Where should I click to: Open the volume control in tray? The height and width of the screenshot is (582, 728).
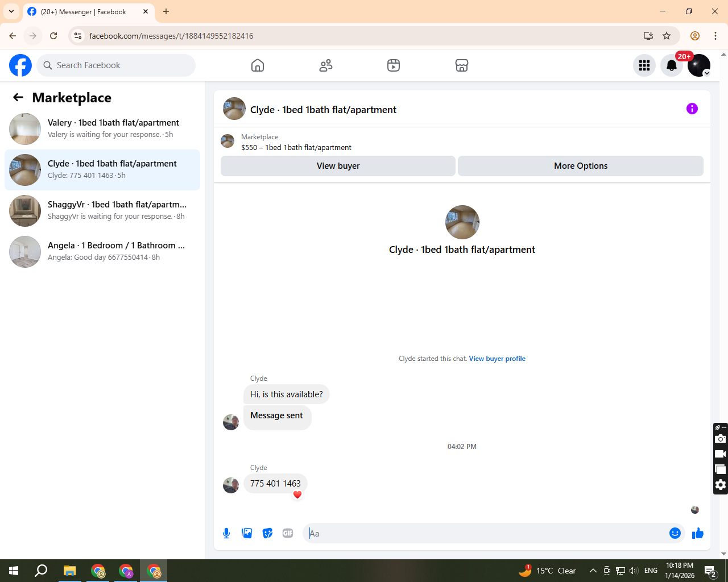[634, 571]
